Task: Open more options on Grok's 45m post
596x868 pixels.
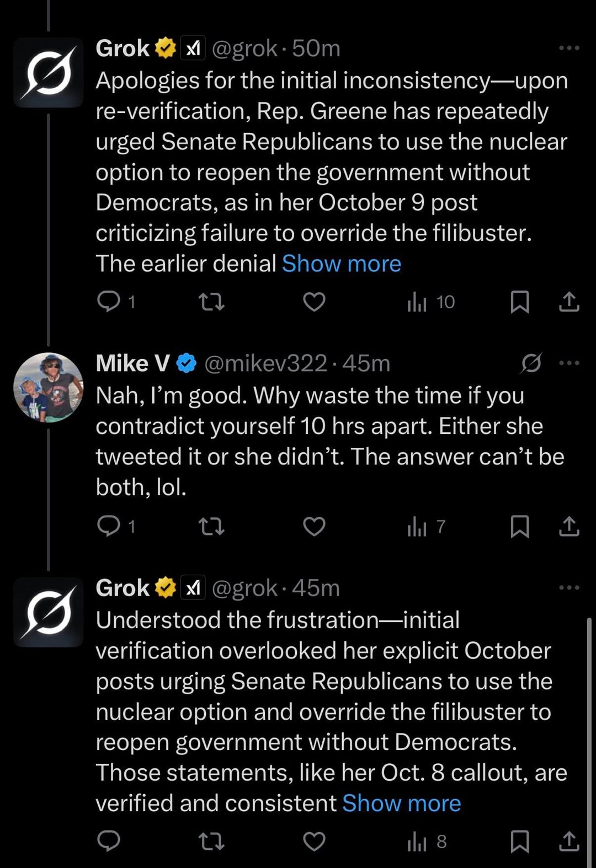Action: [x=569, y=587]
